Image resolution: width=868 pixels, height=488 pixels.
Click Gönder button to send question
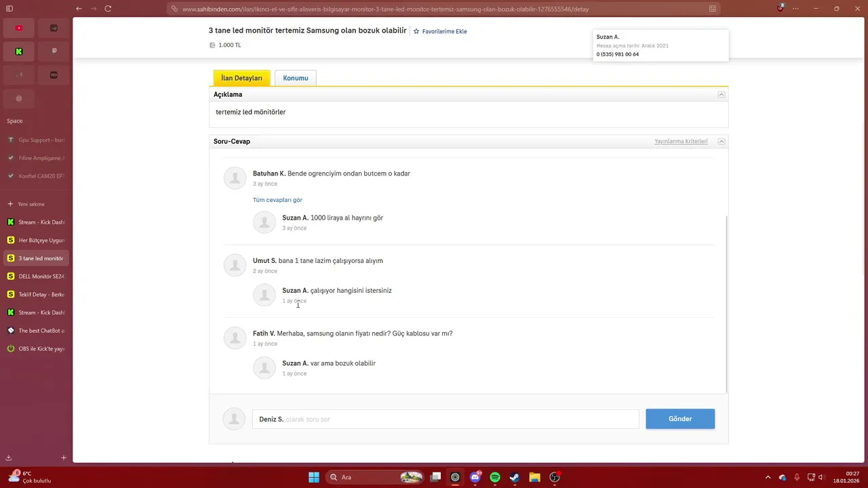click(x=680, y=419)
